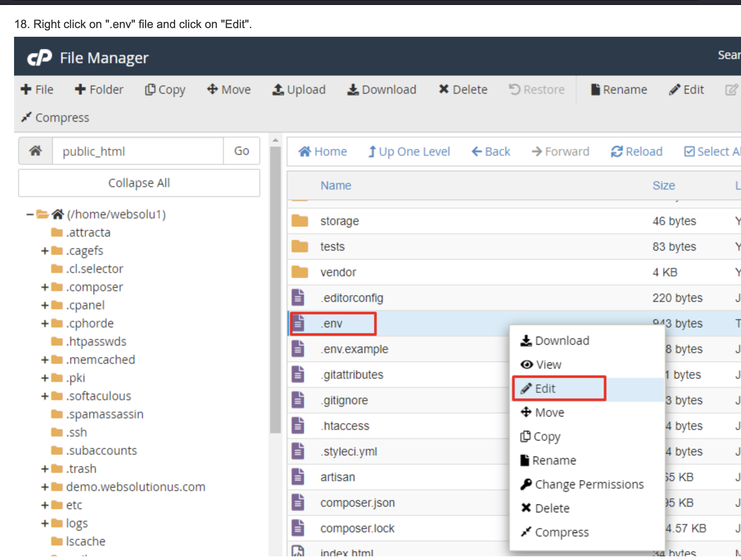Click the vendor folder icon
Screen dimensions: 741x560
click(x=300, y=272)
